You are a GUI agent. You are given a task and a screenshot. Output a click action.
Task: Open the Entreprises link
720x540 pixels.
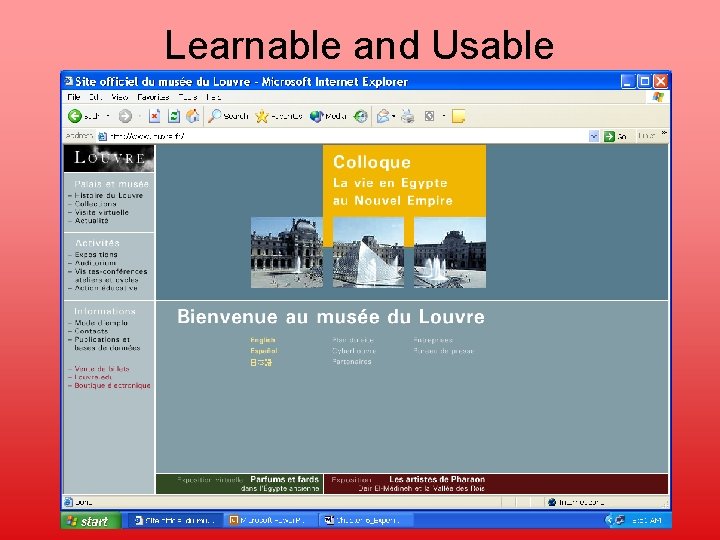pos(433,340)
